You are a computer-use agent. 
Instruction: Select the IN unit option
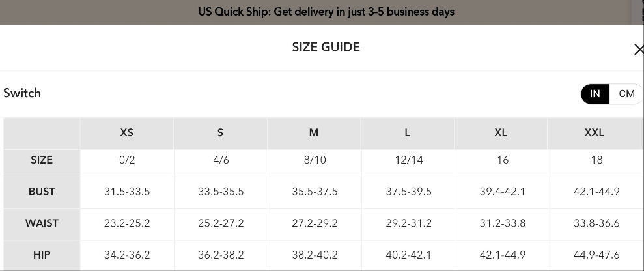[x=595, y=94]
